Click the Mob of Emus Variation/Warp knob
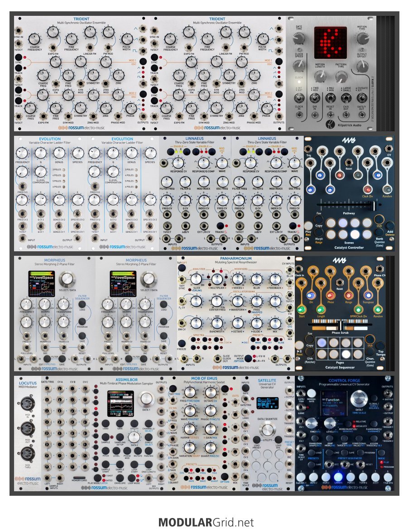 point(189,448)
